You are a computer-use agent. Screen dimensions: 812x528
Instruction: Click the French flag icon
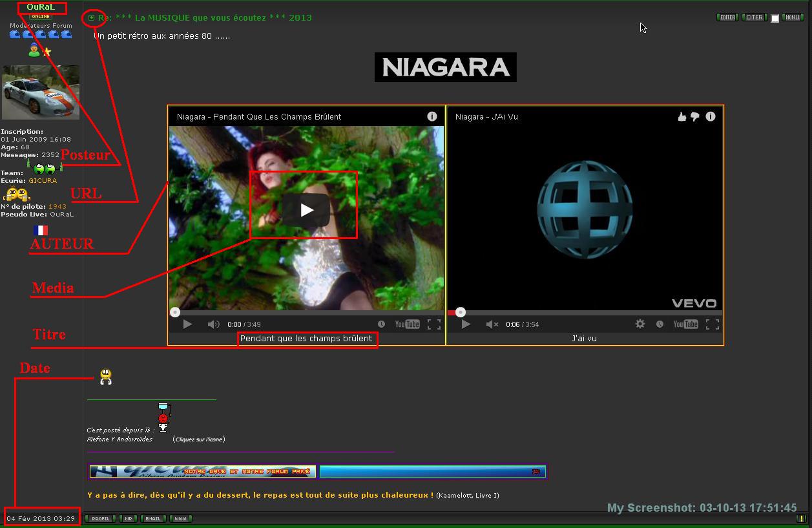[x=41, y=230]
